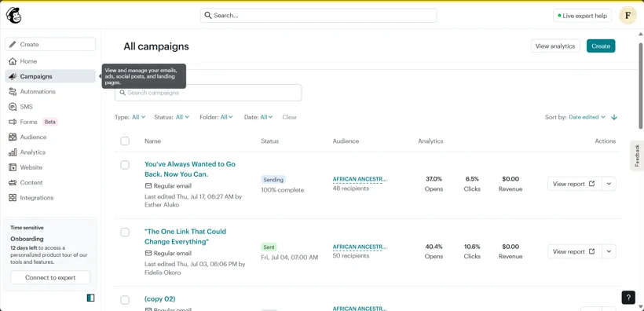Click the envelope icon under "The One Link" campaign
The height and width of the screenshot is (311, 644).
pos(148,253)
